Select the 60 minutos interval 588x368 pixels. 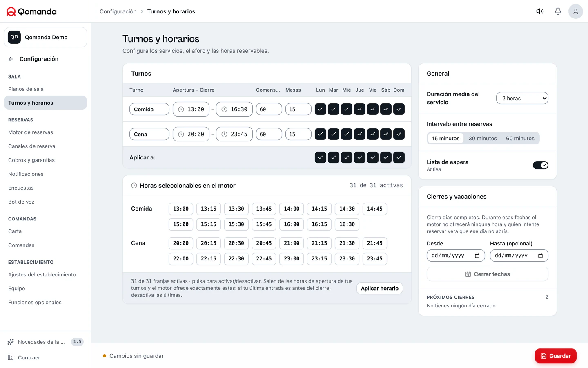(520, 138)
